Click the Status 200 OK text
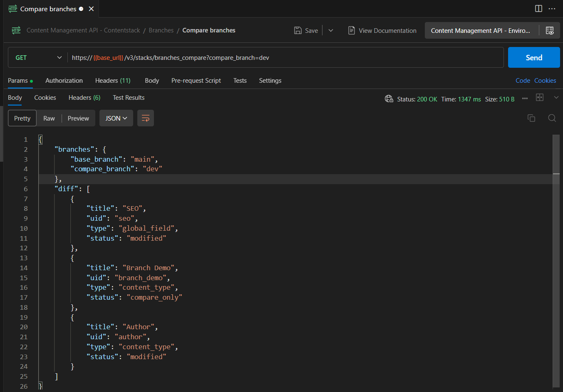563x392 pixels. 417,99
